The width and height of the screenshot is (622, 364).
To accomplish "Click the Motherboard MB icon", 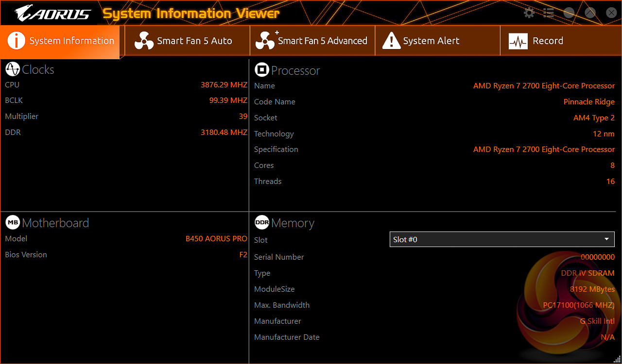I will (13, 223).
